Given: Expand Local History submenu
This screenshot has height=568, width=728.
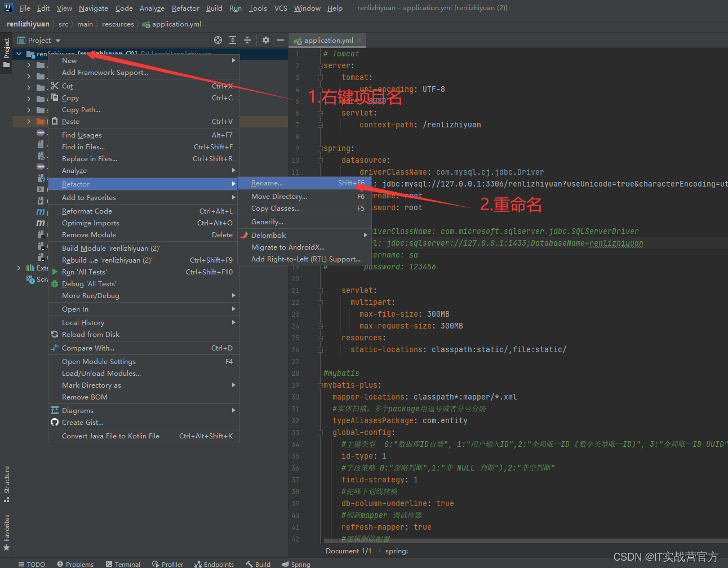Looking at the screenshot, I should click(x=144, y=323).
